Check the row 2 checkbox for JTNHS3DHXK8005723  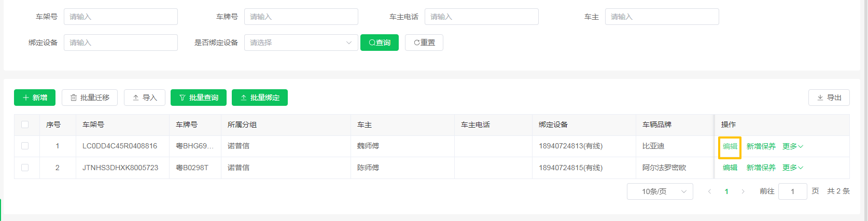point(25,168)
